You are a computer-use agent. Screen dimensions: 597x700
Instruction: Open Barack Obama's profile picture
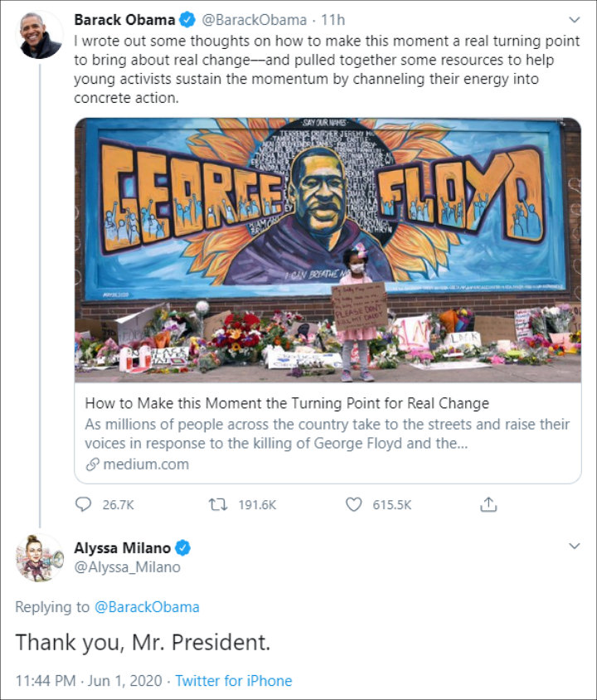pos(40,36)
